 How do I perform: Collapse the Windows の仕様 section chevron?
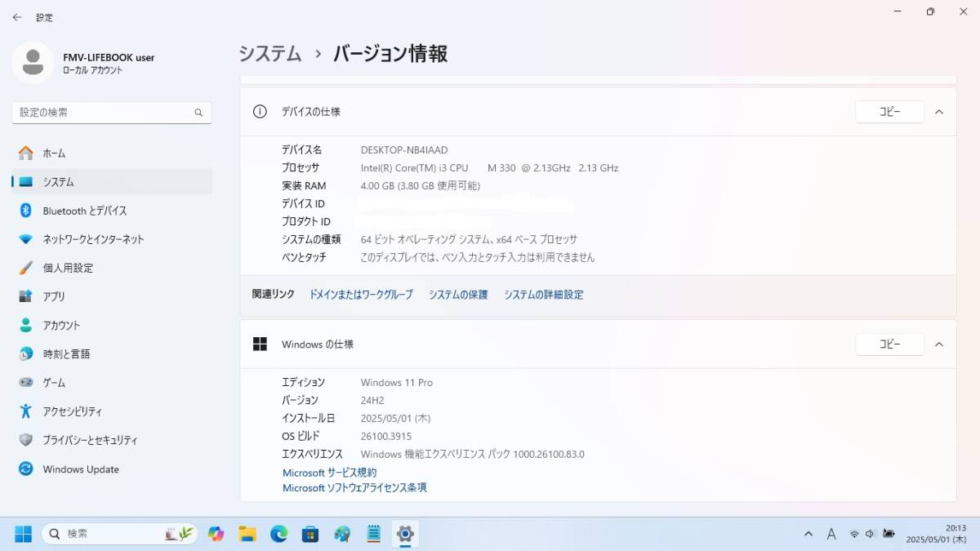[x=939, y=344]
